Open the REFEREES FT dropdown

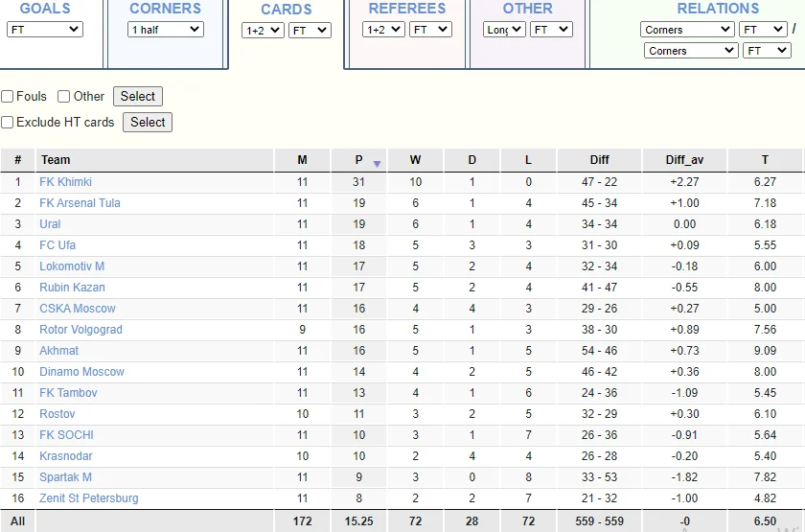click(430, 30)
